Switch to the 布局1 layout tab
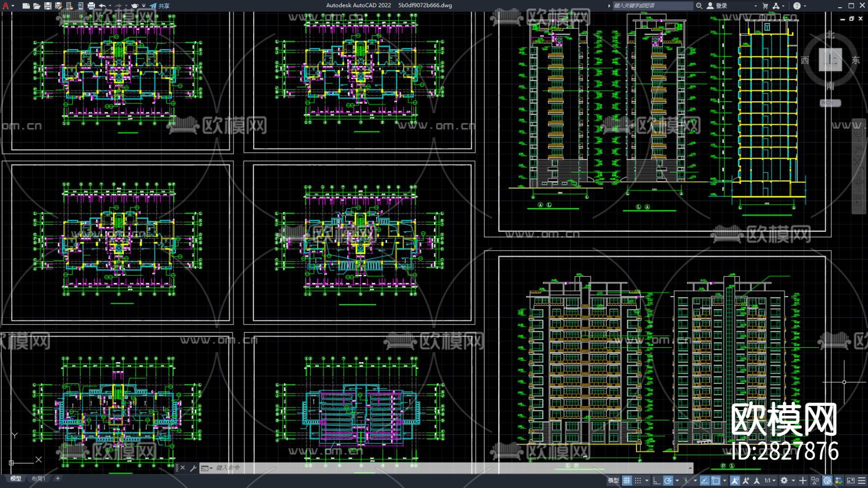868x488 pixels. [38, 478]
